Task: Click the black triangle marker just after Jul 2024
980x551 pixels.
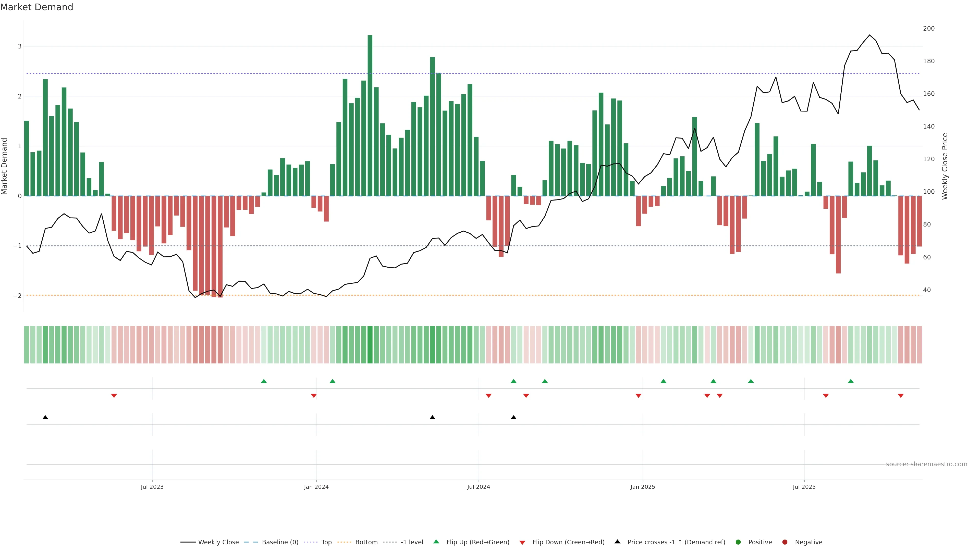Action: pyautogui.click(x=513, y=418)
